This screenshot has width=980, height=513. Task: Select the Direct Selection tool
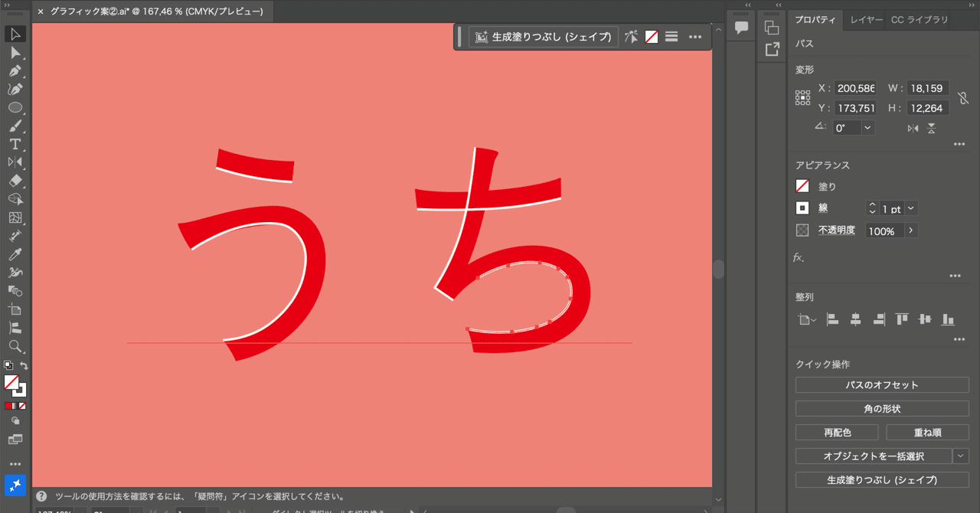(15, 52)
